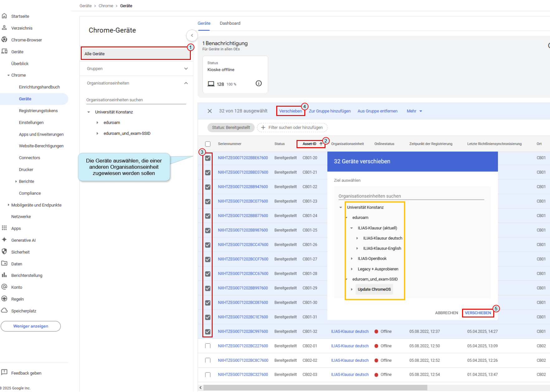Image resolution: width=550 pixels, height=392 pixels.
Task: Uncheck the row with asset CB01-20
Action: [208, 158]
